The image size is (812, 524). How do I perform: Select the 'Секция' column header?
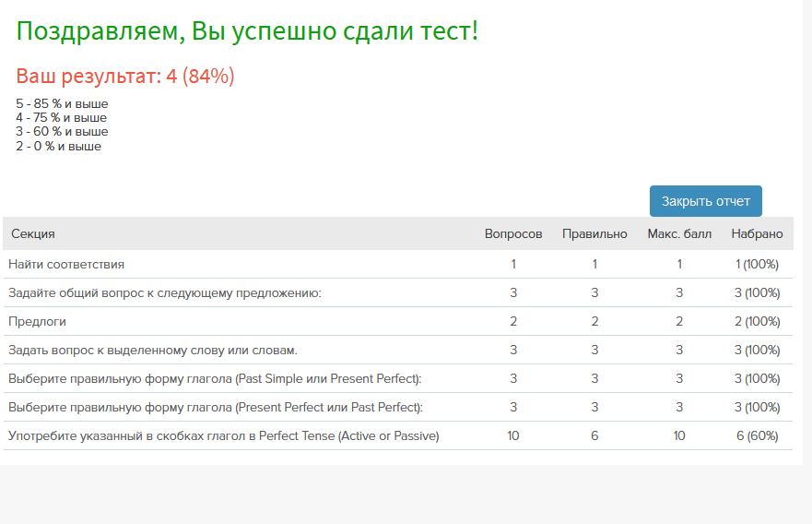point(32,233)
